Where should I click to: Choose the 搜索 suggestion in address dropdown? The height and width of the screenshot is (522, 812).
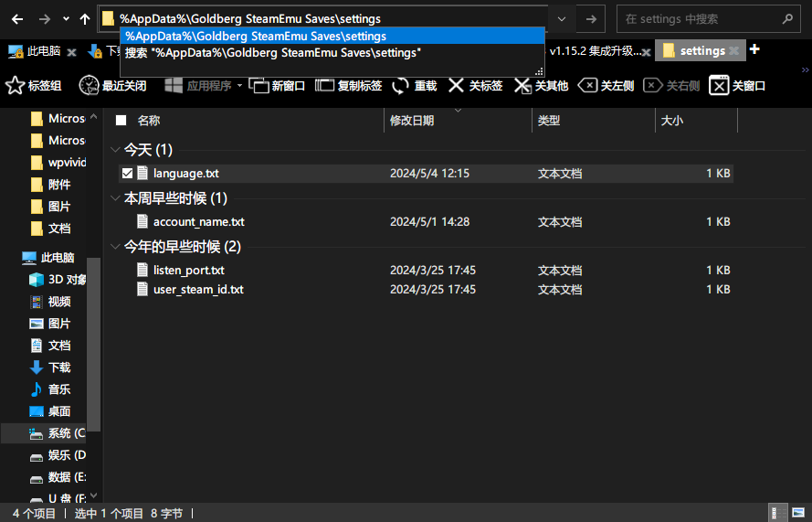coord(332,53)
